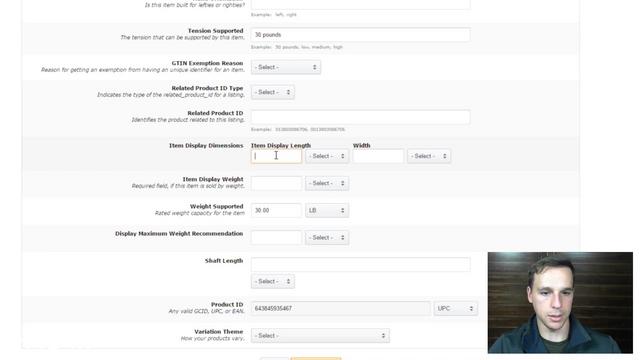The image size is (640, 360).
Task: Click the Weight Supported value field
Action: [x=276, y=210]
